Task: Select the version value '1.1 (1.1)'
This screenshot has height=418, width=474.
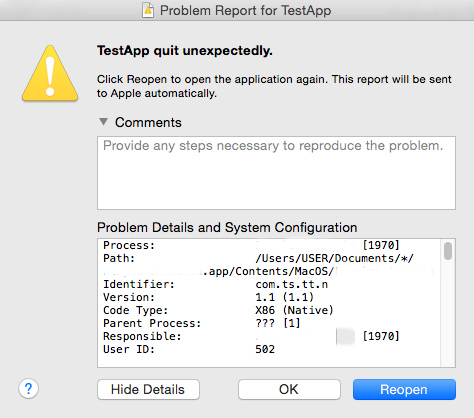Action: [x=284, y=297]
